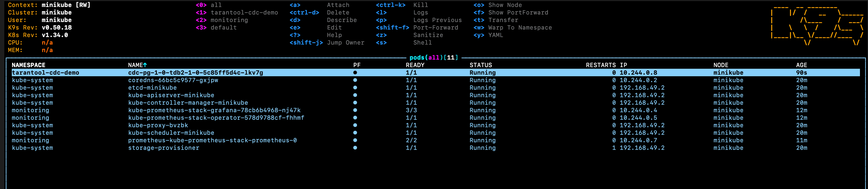Click the K9s Rev v0.50.18 value
868x189 pixels.
pyautogui.click(x=56, y=28)
